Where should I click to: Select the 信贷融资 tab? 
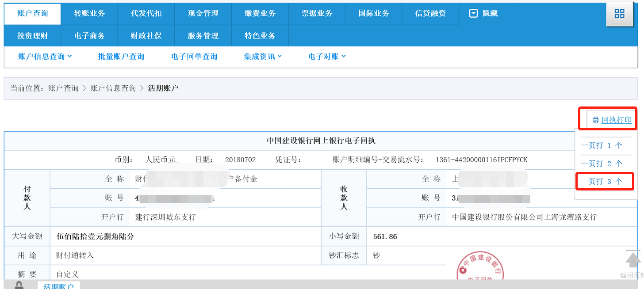click(430, 13)
